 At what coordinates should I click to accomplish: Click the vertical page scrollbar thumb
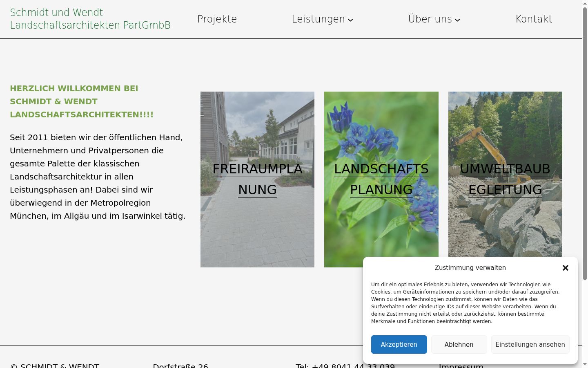(585, 143)
